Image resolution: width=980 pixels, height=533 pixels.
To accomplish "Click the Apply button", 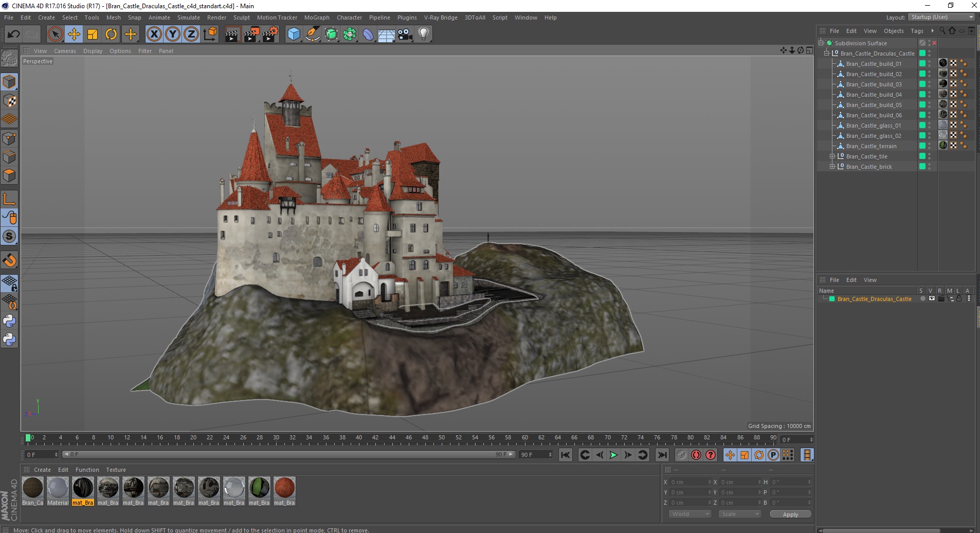I will (790, 514).
